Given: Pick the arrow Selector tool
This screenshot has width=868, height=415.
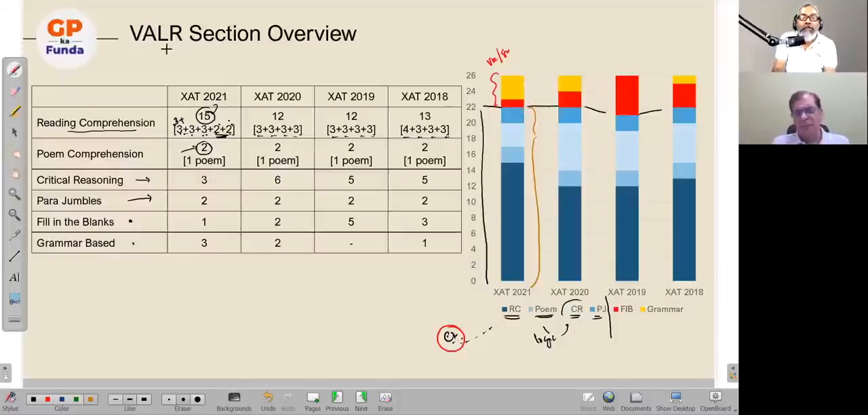Looking at the screenshot, I should [14, 132].
